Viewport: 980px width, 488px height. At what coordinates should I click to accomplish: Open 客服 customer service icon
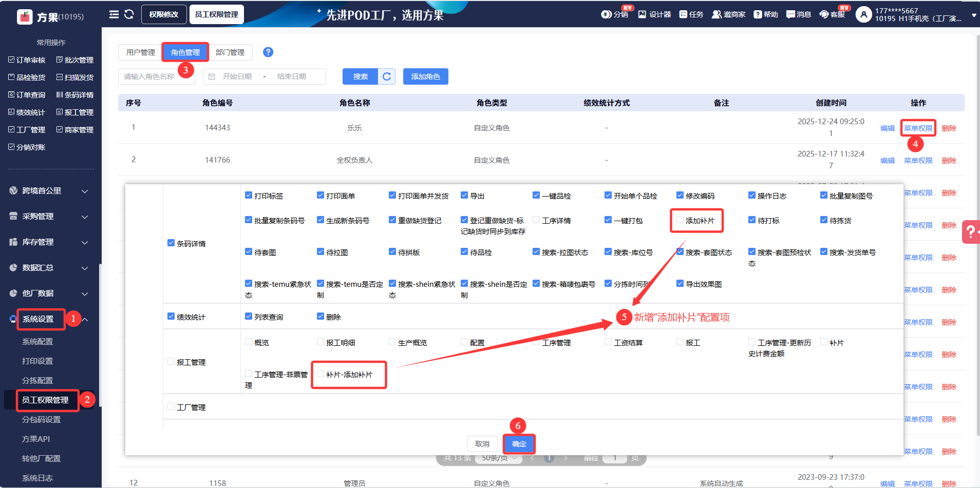pyautogui.click(x=824, y=14)
